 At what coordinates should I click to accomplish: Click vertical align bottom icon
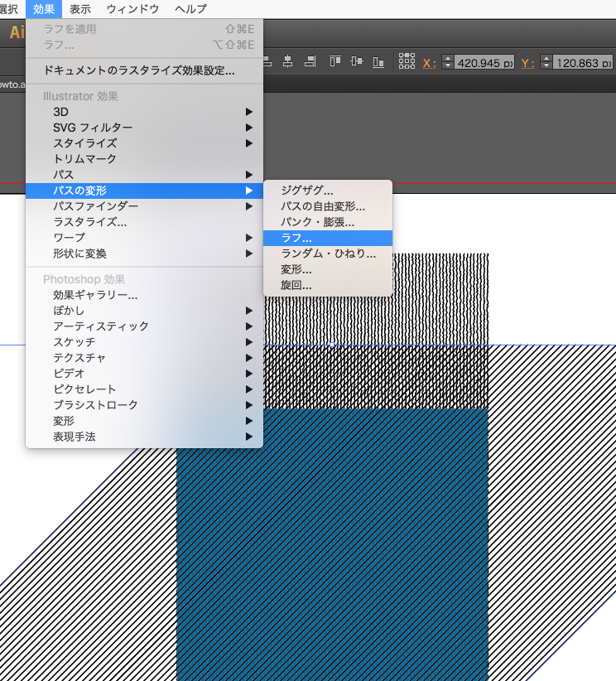(x=378, y=61)
